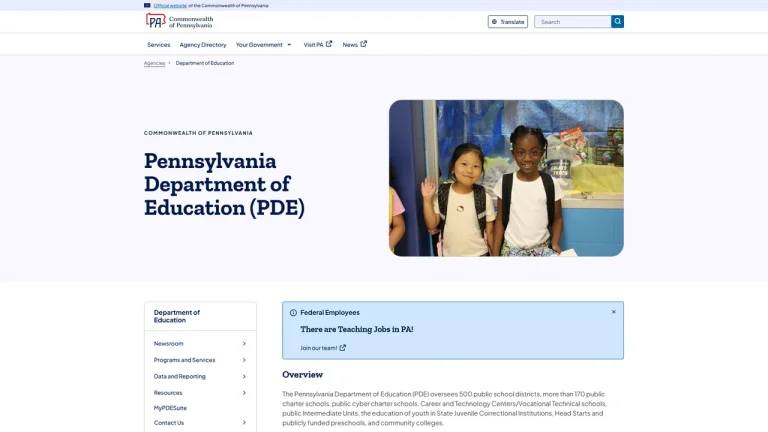Open the Contact Us sidebar link

(169, 423)
